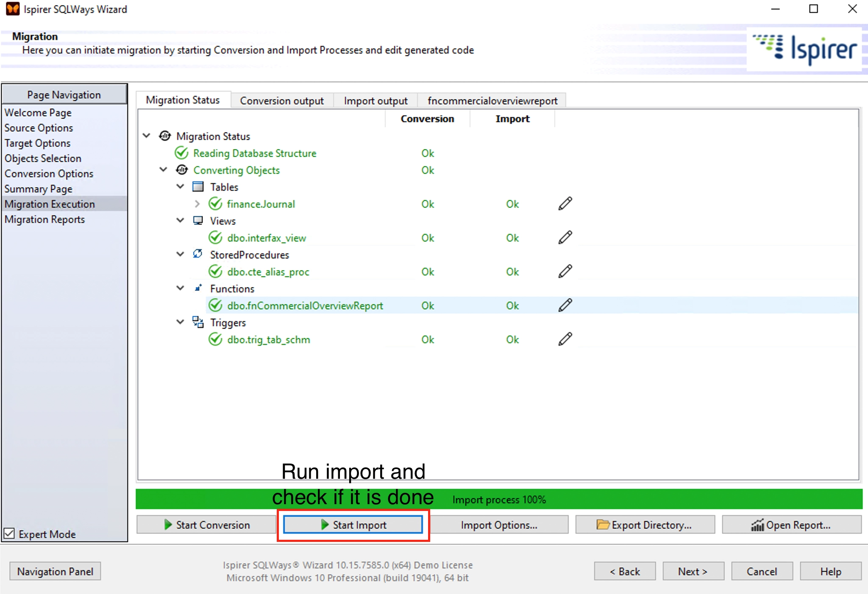Click the Tables folder icon
The width and height of the screenshot is (868, 594).
[198, 187]
